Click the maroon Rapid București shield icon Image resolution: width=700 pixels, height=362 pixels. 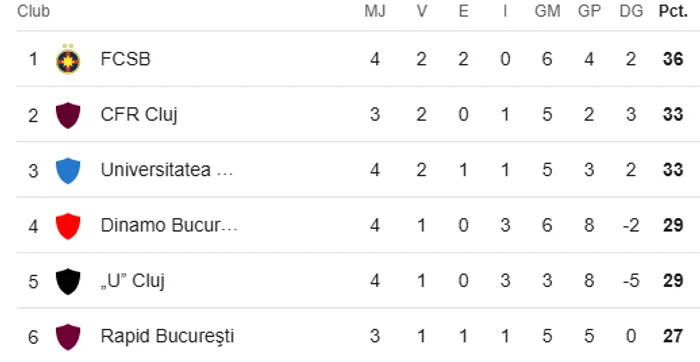tap(68, 337)
